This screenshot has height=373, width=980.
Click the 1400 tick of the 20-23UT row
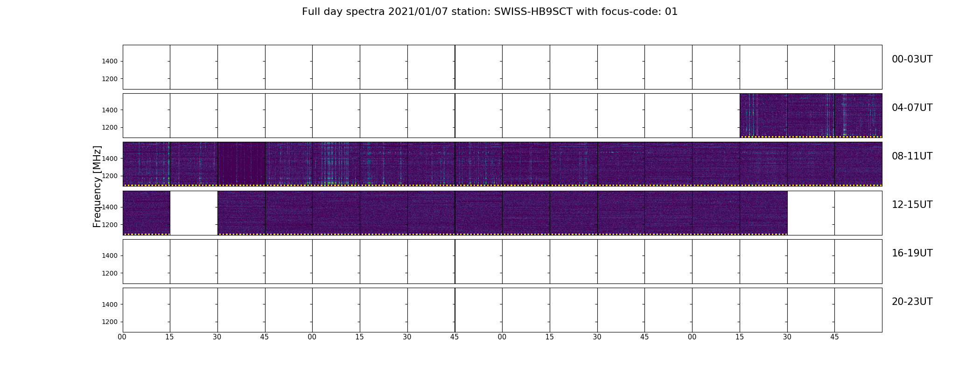coord(110,304)
